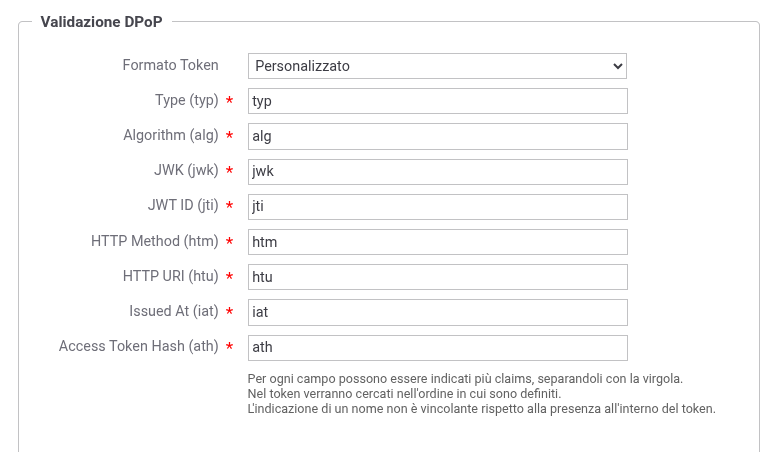
Task: Click the "Validazione DPoP" section title
Action: click(101, 22)
